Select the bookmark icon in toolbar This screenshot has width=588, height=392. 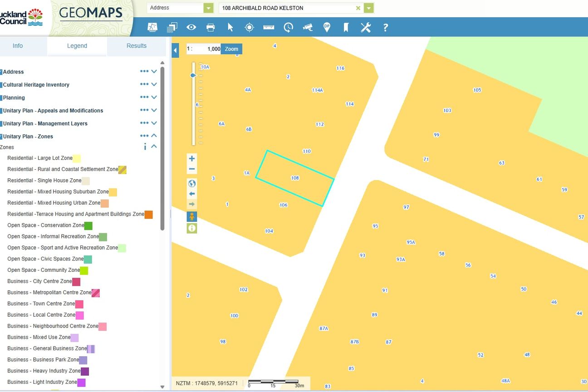pos(346,27)
